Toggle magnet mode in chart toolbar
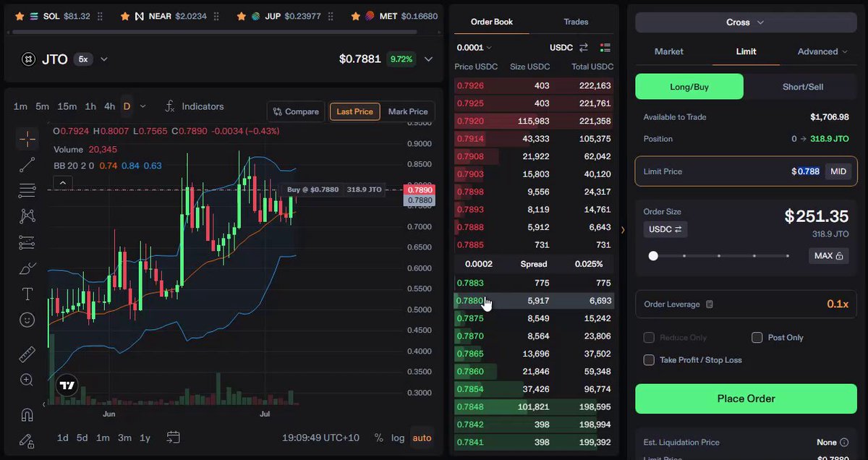The width and height of the screenshot is (868, 460). [x=27, y=414]
